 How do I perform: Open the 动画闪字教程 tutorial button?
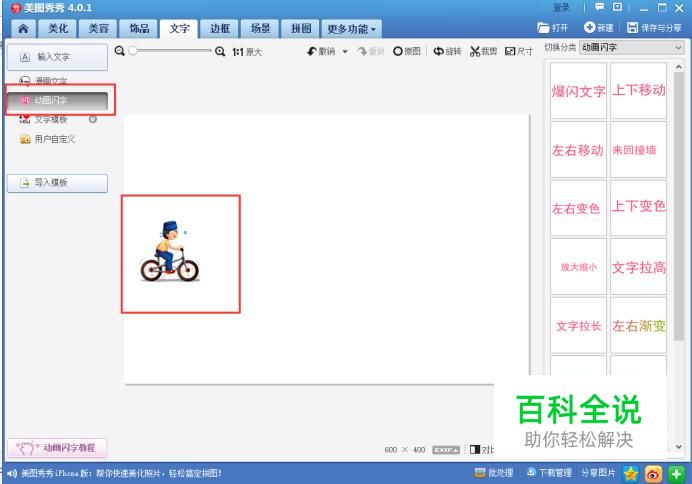tap(57, 448)
